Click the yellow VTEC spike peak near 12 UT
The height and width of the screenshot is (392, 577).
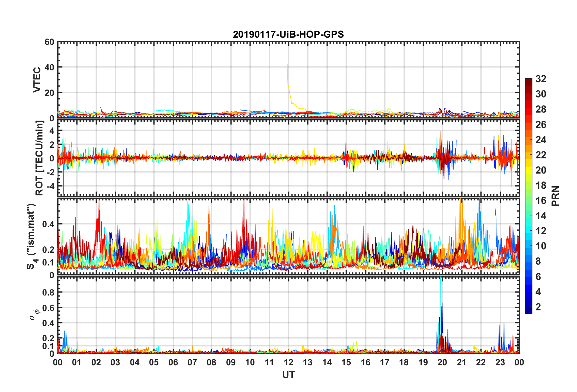coord(287,64)
